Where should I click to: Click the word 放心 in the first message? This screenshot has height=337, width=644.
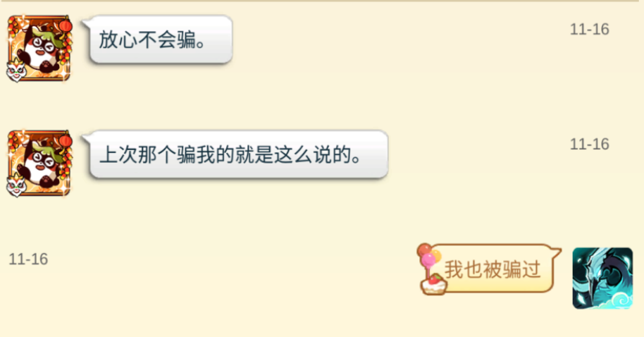(x=118, y=40)
